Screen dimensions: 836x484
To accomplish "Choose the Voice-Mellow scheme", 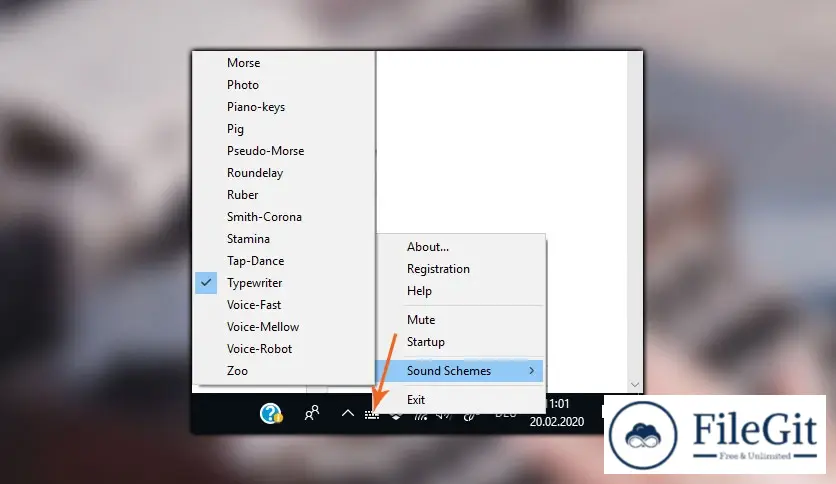I will pos(284,327).
